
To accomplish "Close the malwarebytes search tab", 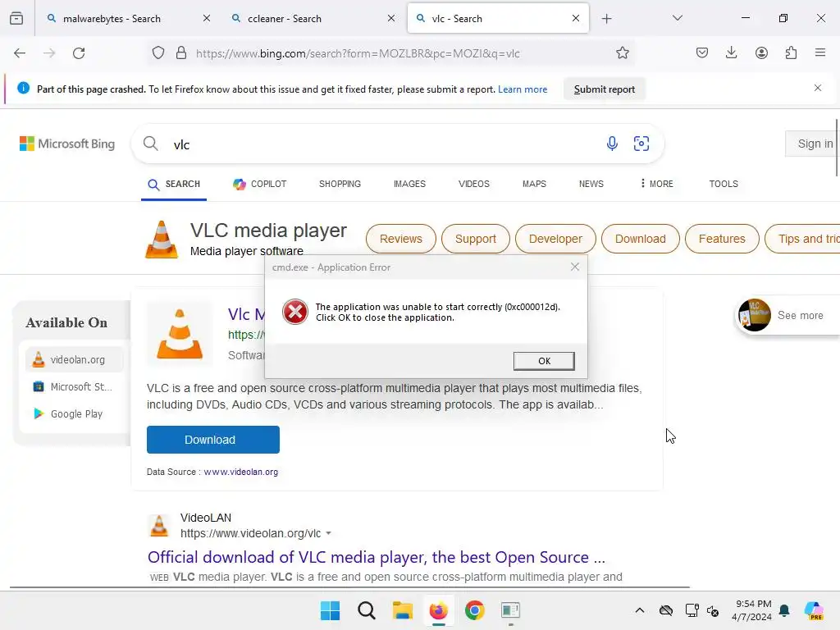I will pyautogui.click(x=207, y=18).
